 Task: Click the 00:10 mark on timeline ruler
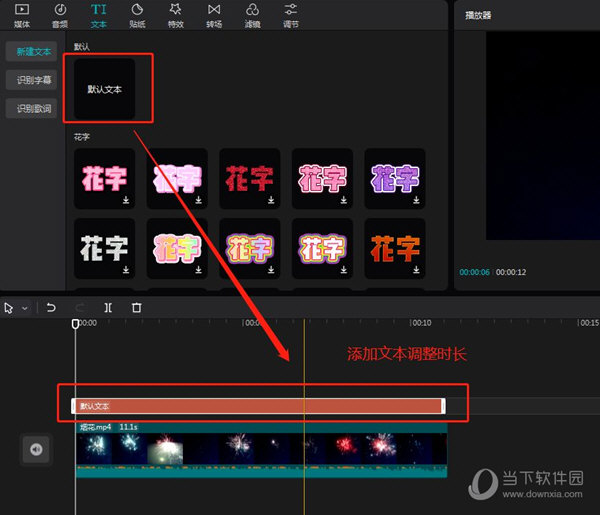point(421,323)
